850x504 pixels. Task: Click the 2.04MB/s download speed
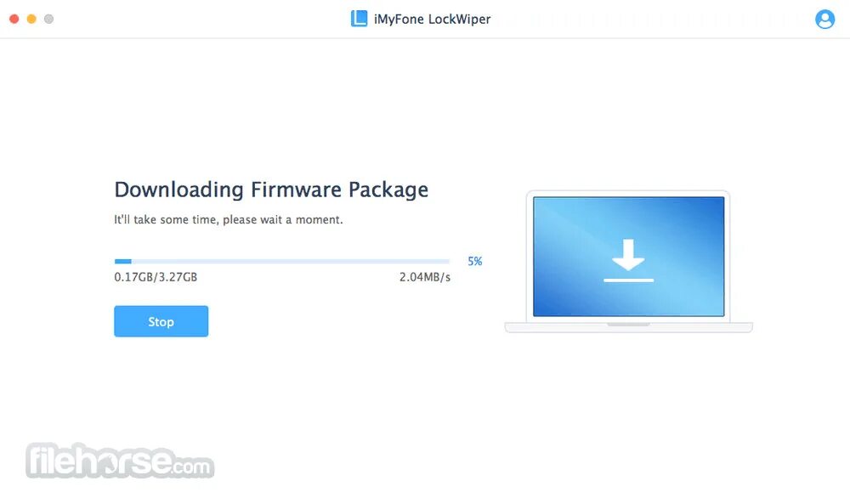pyautogui.click(x=425, y=277)
